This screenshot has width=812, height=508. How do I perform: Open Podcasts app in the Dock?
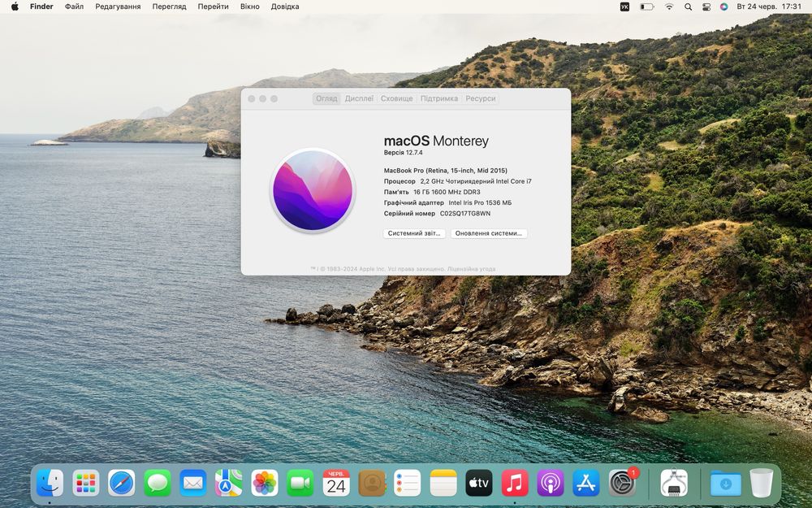(551, 483)
